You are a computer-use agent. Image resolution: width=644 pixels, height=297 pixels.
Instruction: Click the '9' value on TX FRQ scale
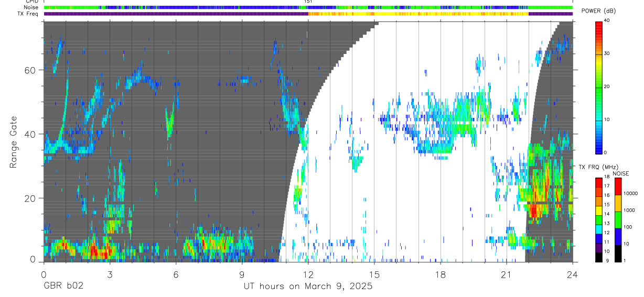(x=606, y=261)
